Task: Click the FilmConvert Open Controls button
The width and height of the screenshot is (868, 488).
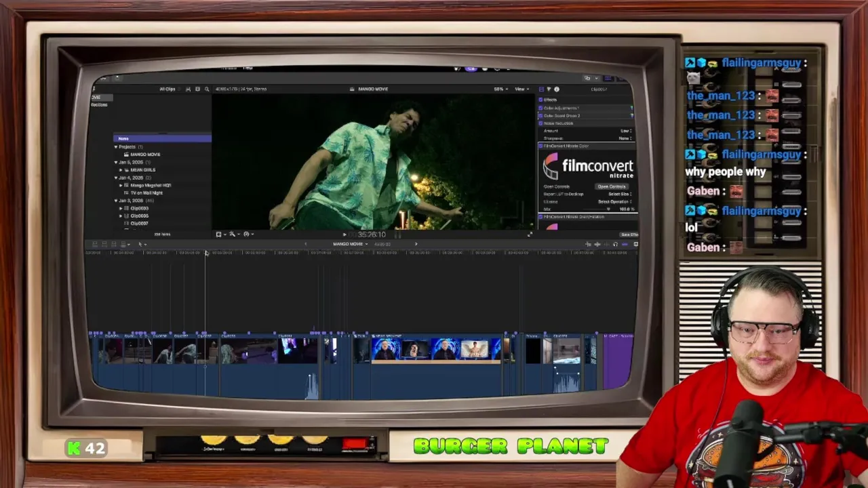Action: point(612,186)
